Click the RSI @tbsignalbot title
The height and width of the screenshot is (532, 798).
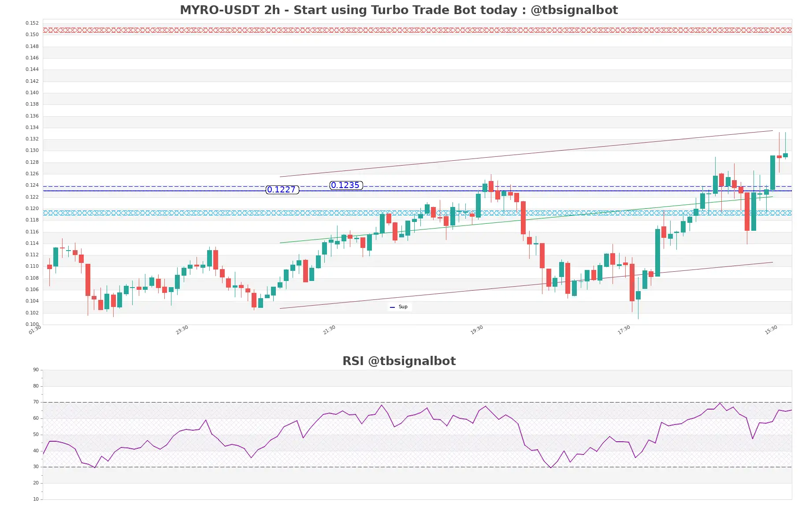point(399,361)
